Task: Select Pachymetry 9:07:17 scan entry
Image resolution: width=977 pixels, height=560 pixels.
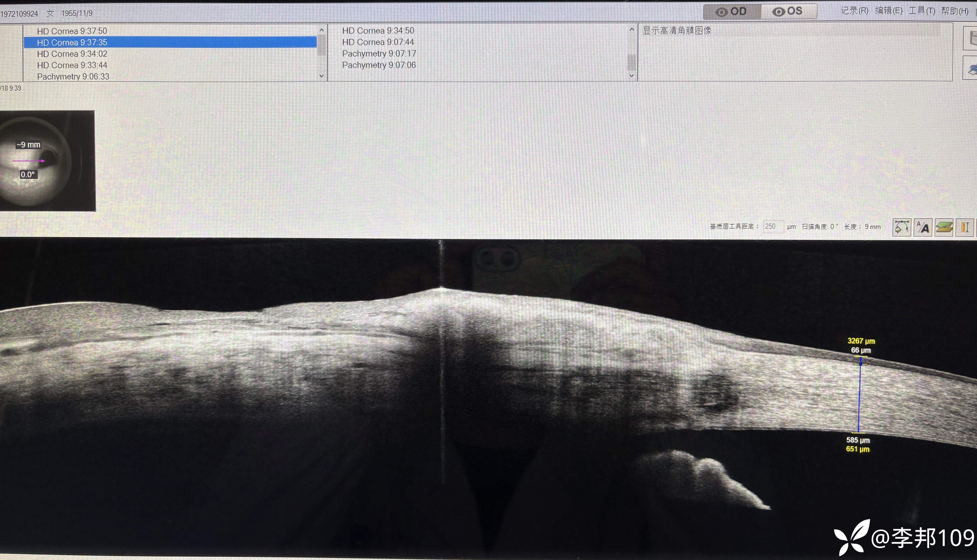Action: 379,53
